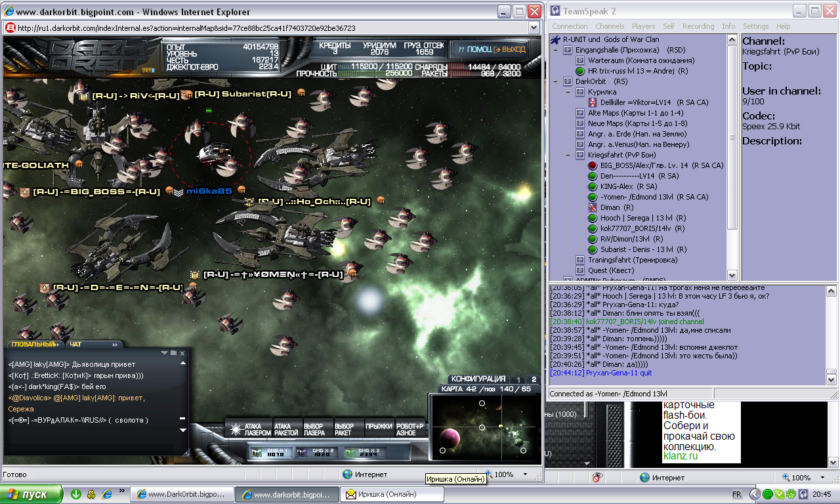Collapse the DarkOrbit (RS) channel

[555, 81]
